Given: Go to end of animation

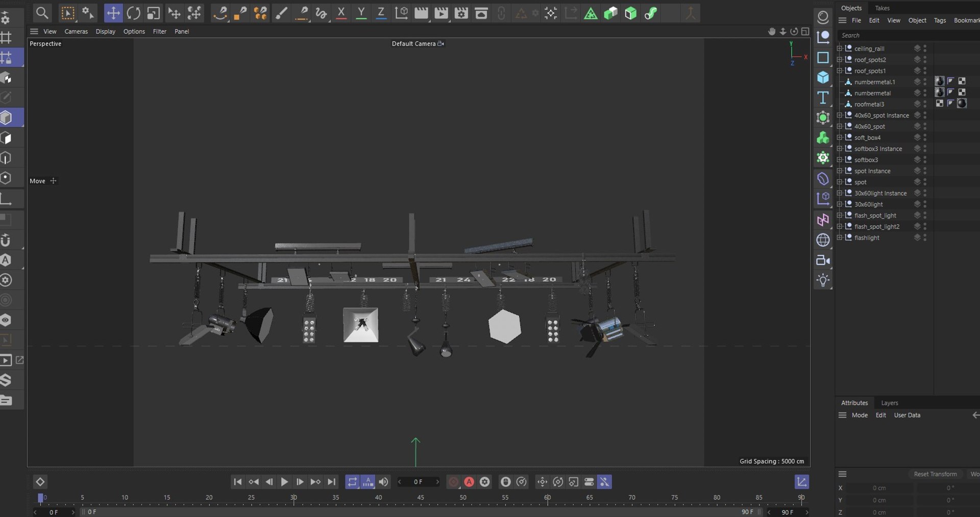Looking at the screenshot, I should (332, 482).
